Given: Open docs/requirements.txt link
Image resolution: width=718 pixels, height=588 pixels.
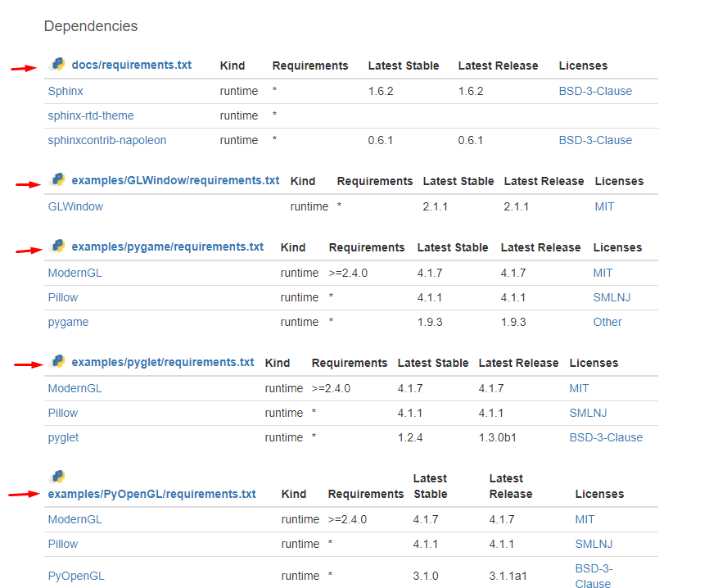Looking at the screenshot, I should coord(132,65).
